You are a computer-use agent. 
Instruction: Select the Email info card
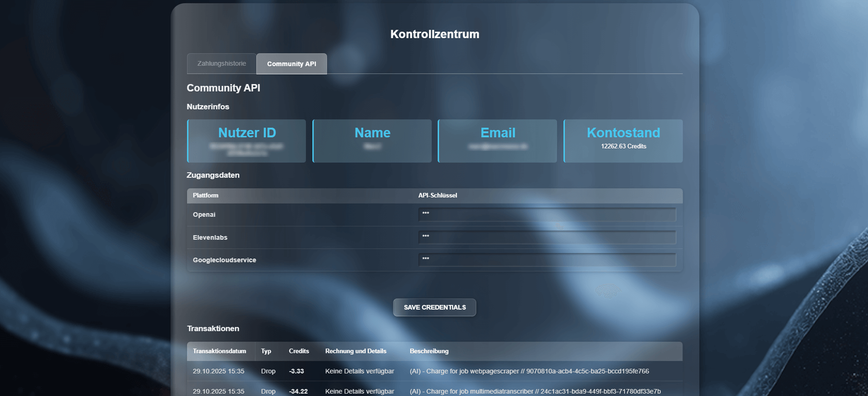[498, 141]
